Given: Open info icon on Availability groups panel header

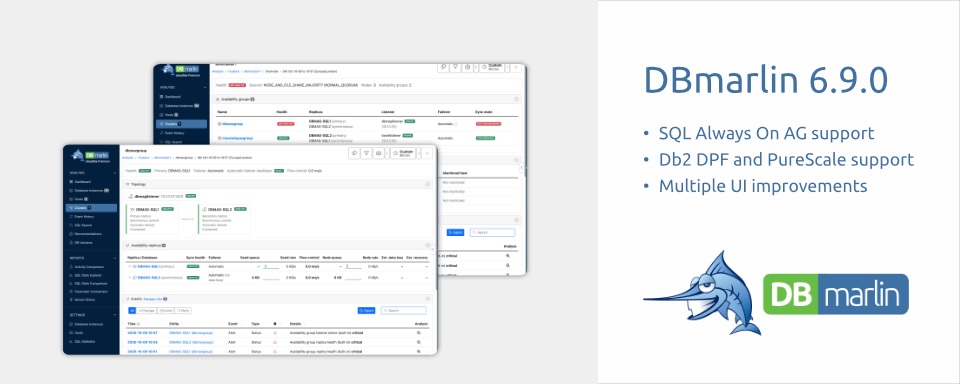Looking at the screenshot, I should 516,99.
